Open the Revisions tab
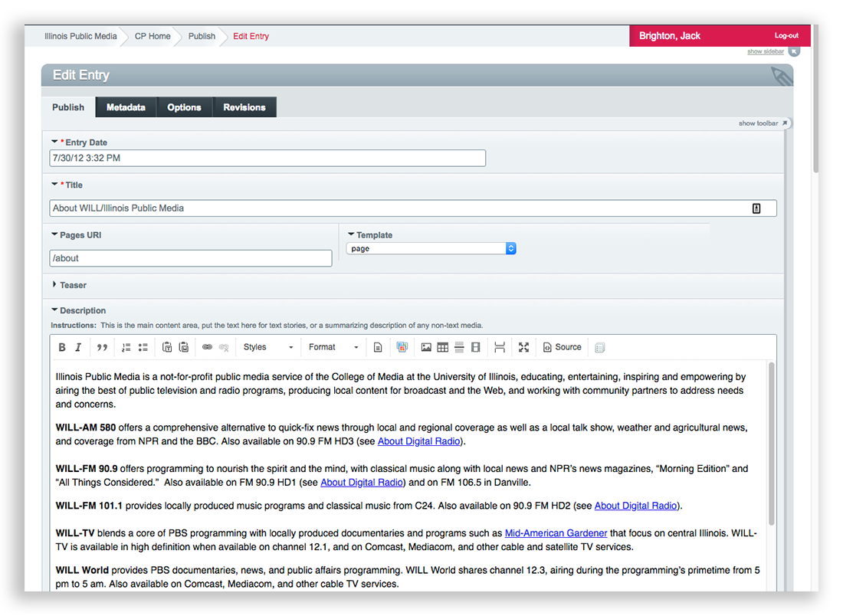 [244, 107]
